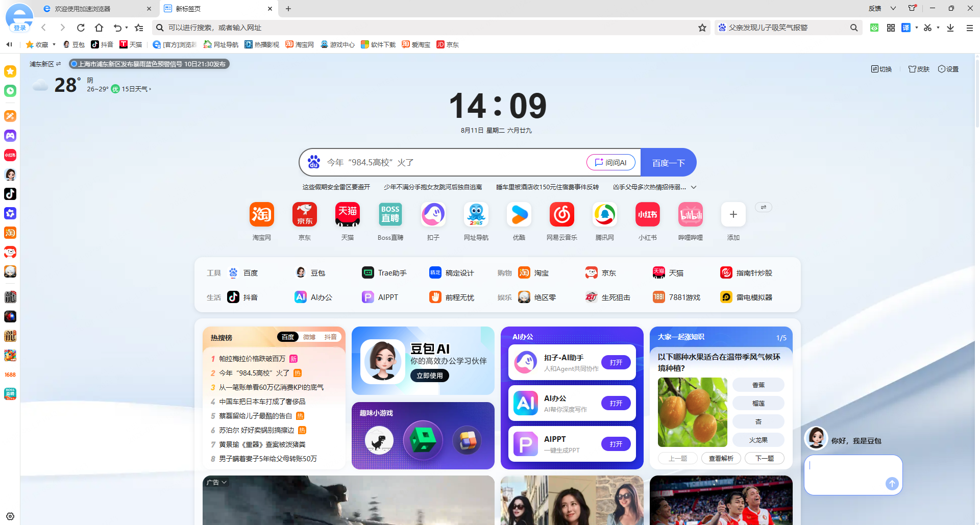The width and height of the screenshot is (980, 525).
Task: Click the send arrow in the 豆包 chat box
Action: (892, 483)
